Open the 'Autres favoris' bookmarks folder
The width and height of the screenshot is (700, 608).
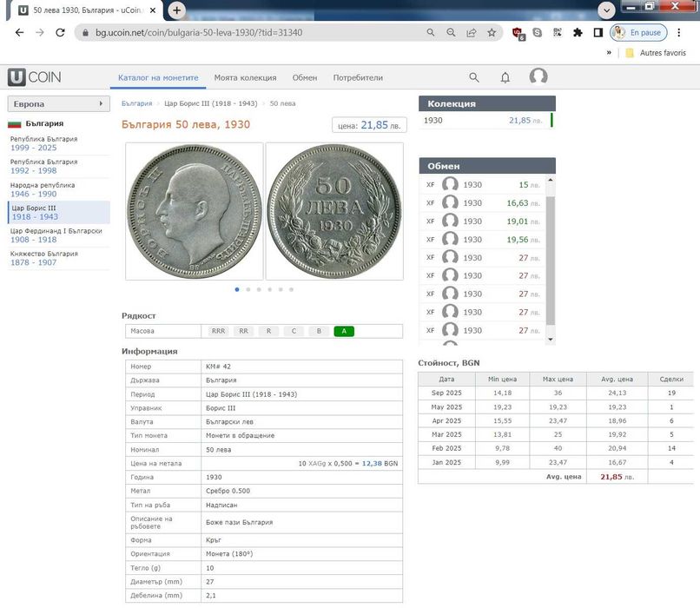[656, 53]
